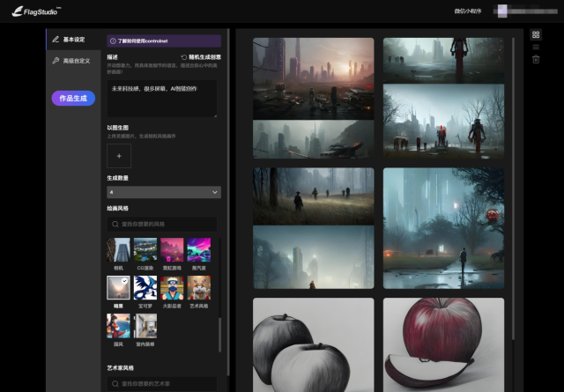Screen dimensions: 564x392
Task: Click the FlagStudio logo
Action: (31, 11)
